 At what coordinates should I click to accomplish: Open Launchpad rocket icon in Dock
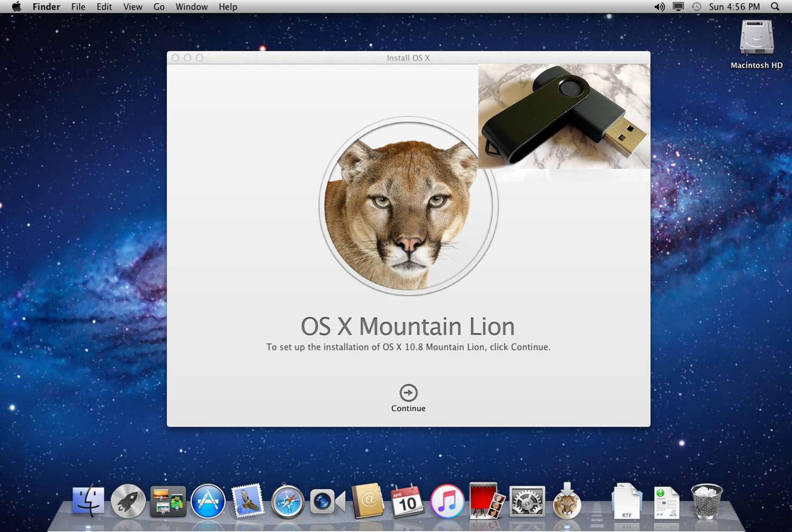(x=128, y=501)
